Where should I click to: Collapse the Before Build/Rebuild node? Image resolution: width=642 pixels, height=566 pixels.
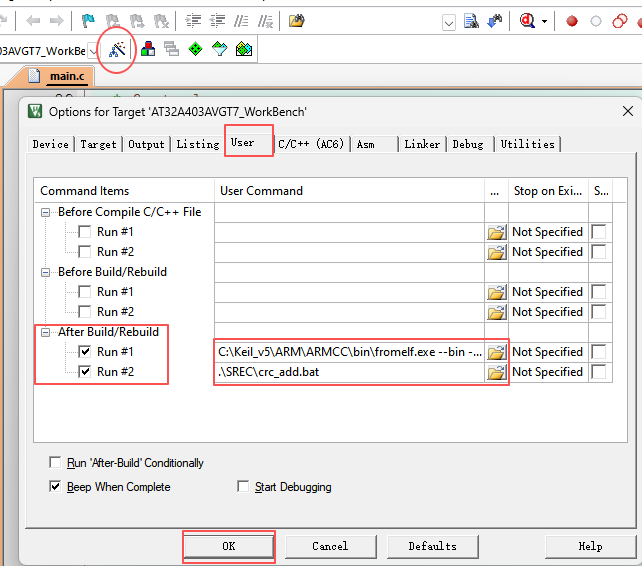point(45,272)
